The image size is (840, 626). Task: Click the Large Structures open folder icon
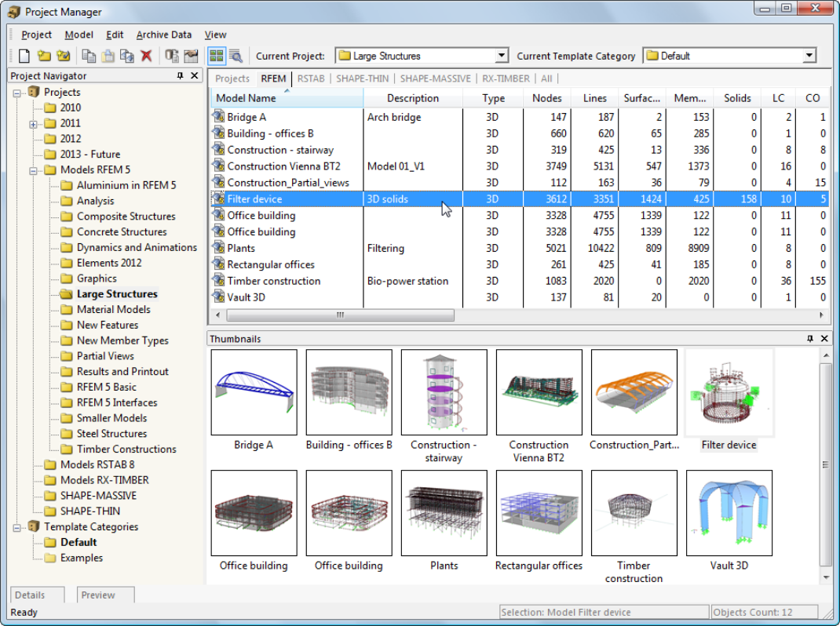pos(67,293)
